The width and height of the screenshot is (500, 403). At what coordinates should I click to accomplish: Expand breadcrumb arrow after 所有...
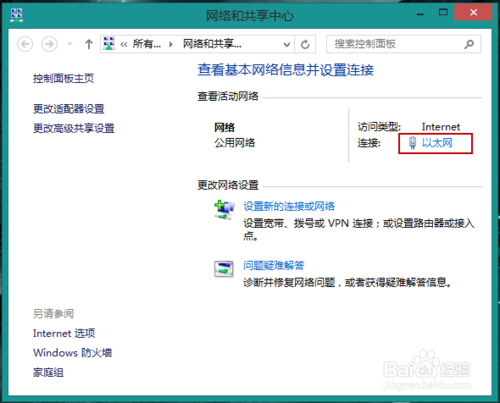click(x=171, y=44)
